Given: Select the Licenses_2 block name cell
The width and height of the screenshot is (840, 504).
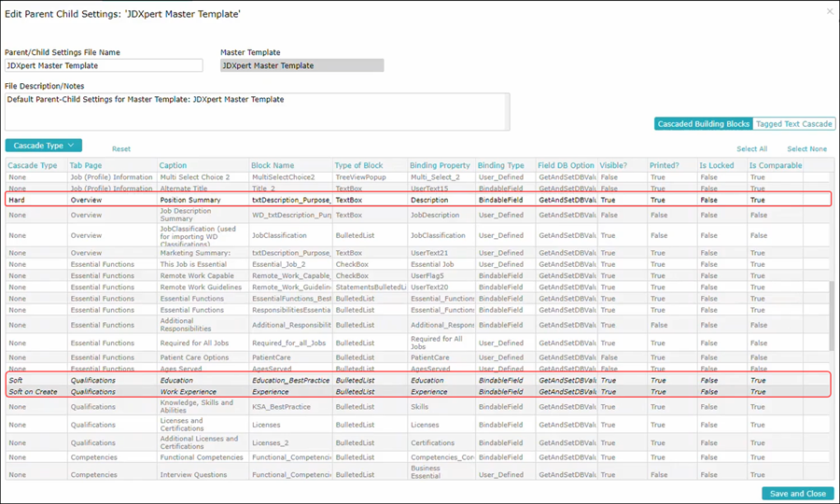Looking at the screenshot, I should 270,442.
